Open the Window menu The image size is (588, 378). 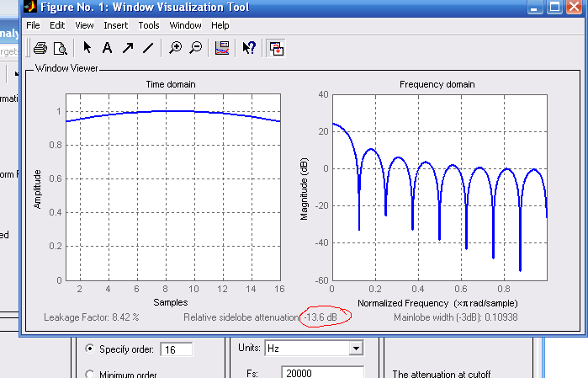tap(185, 25)
